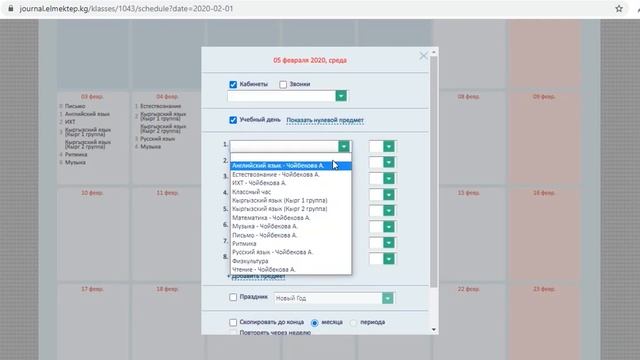640x360 pixels.
Task: Open the Новый Год holiday dropdown
Action: (x=387, y=298)
